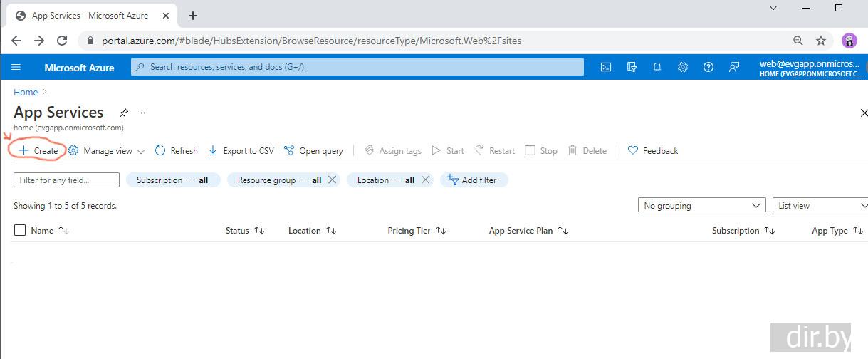Open the Azure portal hamburger menu

pos(16,67)
